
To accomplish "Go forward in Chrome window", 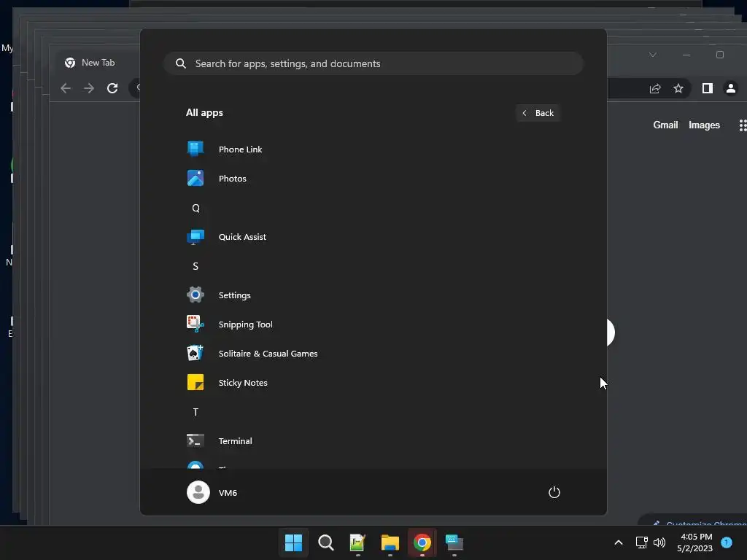I will tap(89, 88).
